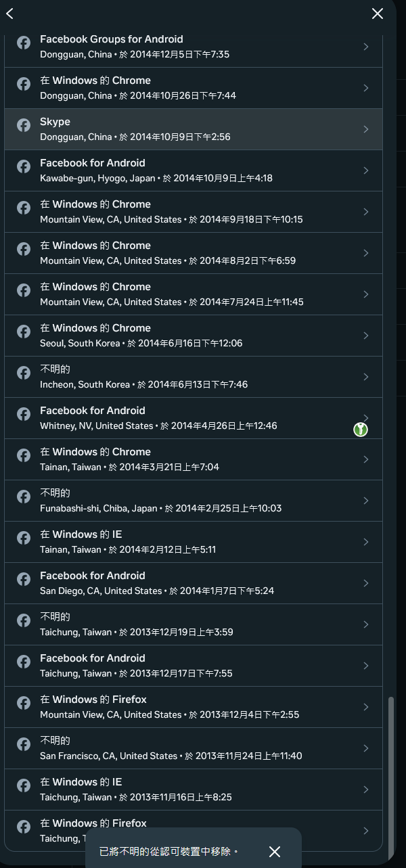
Task: Click Facebook icon of Seoul, South Korea entry
Action: [24, 332]
